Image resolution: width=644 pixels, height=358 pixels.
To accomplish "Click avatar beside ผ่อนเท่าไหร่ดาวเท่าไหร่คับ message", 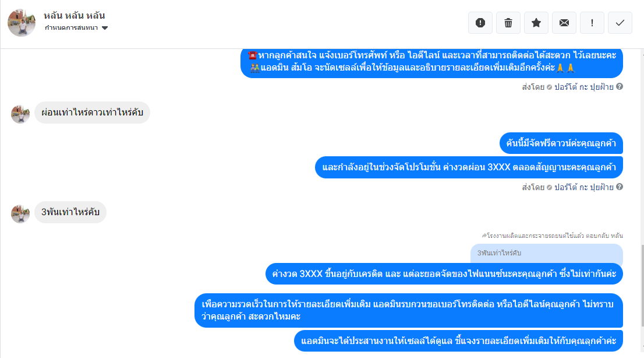I will click(20, 114).
